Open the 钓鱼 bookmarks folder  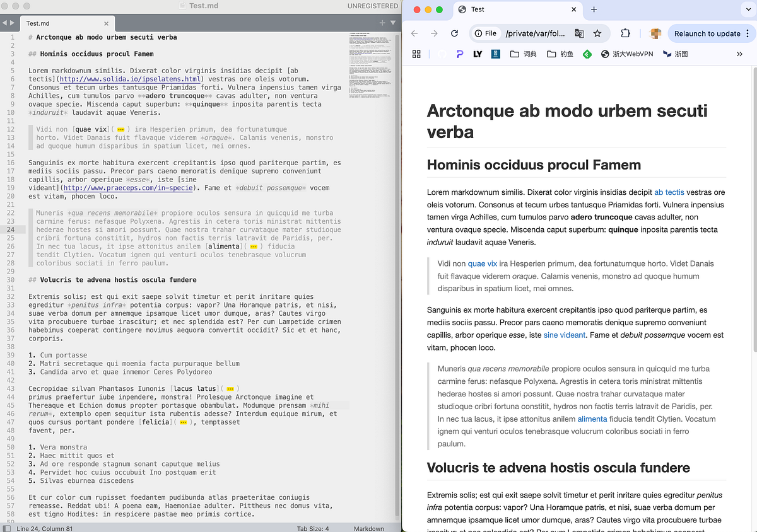[560, 54]
